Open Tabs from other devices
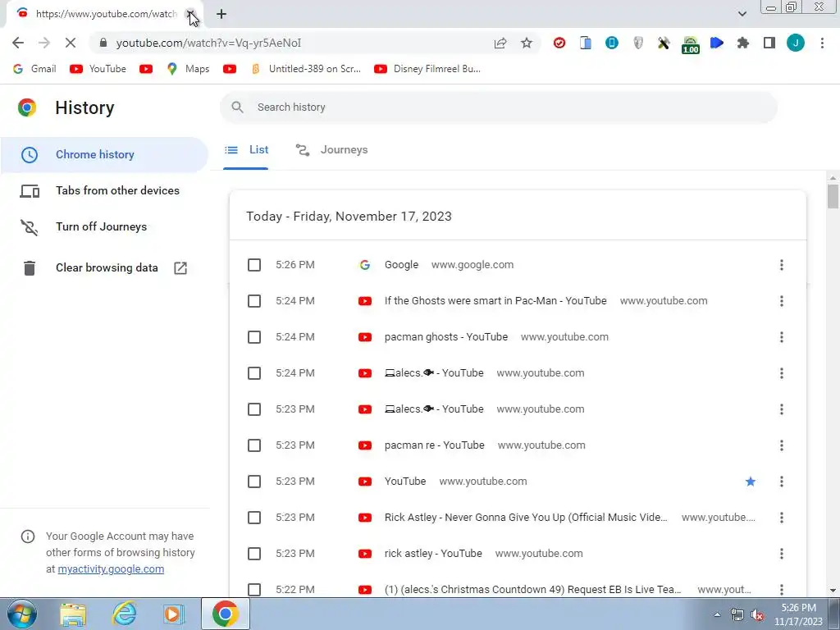 pyautogui.click(x=104, y=190)
